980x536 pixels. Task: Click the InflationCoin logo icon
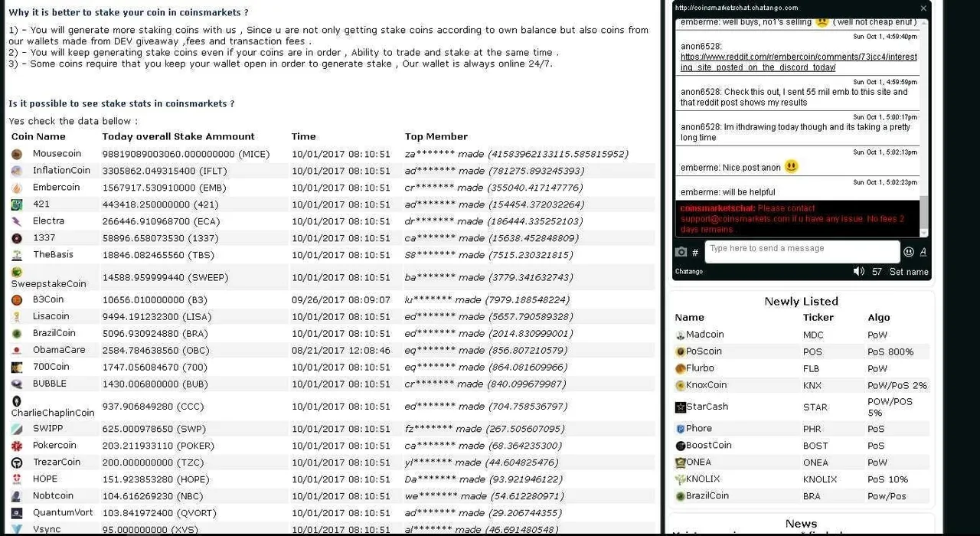point(17,172)
